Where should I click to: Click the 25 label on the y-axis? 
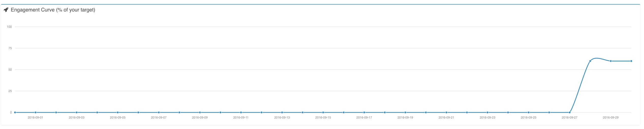(10, 91)
